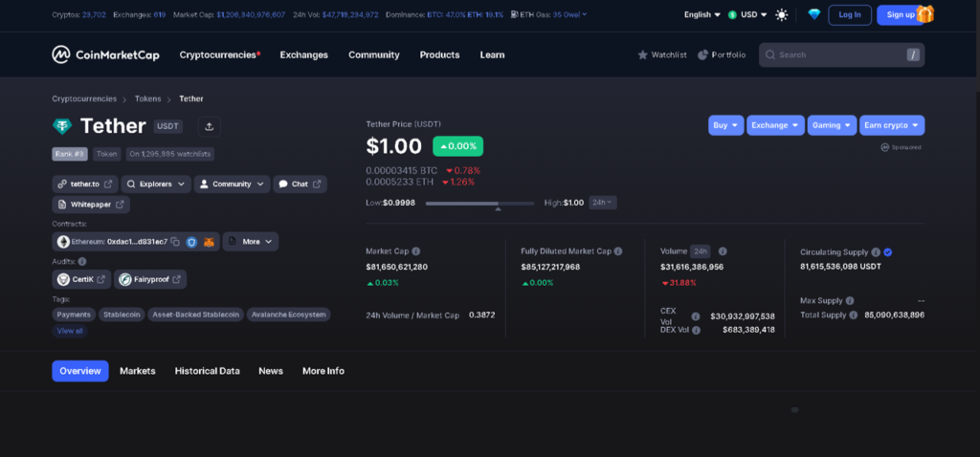This screenshot has width=980, height=457.
Task: Expand ETH Gas 35 Gwei dropdown
Action: (x=569, y=14)
